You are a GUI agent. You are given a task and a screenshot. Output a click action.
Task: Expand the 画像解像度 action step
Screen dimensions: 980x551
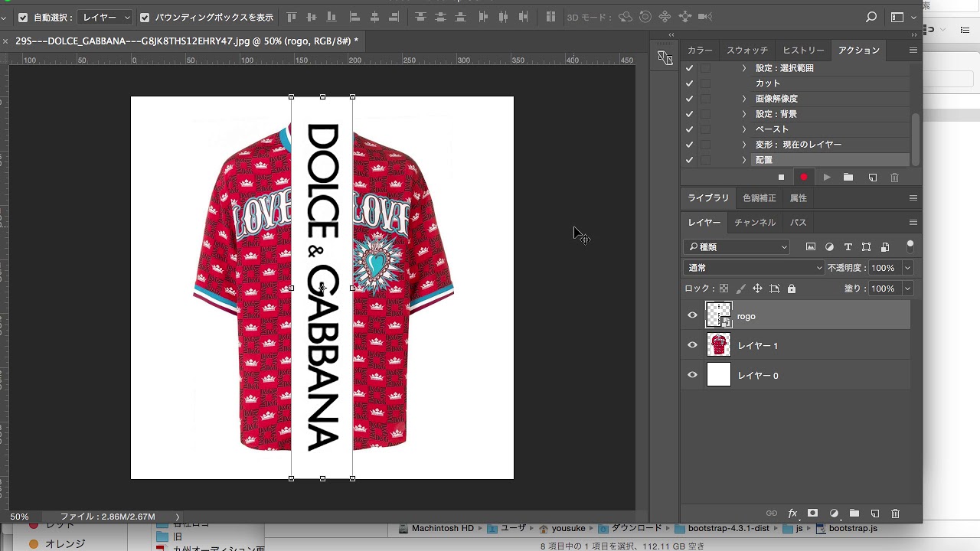[x=744, y=99]
